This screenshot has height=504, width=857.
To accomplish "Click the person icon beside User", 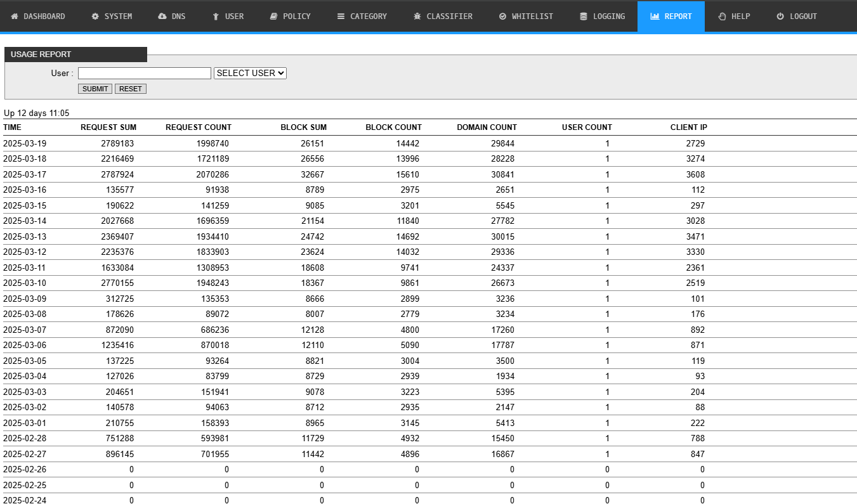I will coord(216,16).
